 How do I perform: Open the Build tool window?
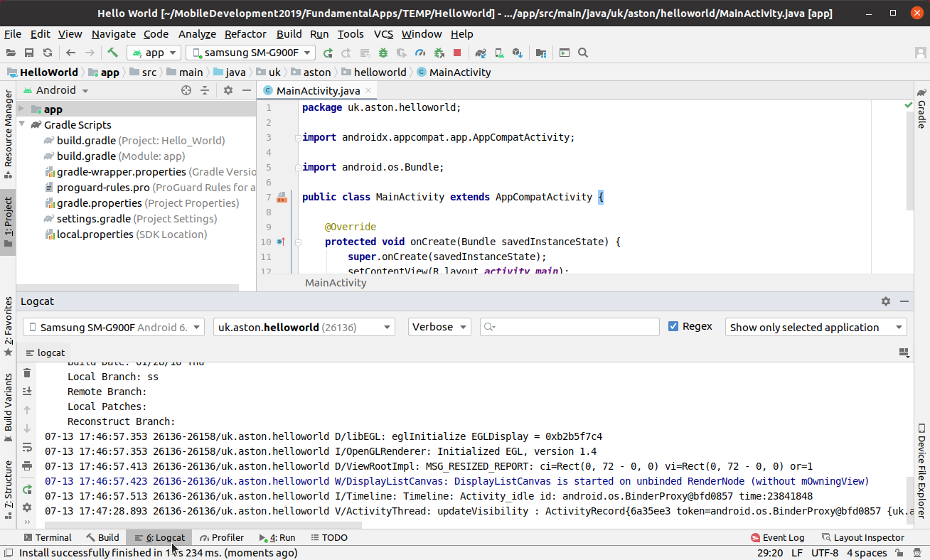coord(102,538)
